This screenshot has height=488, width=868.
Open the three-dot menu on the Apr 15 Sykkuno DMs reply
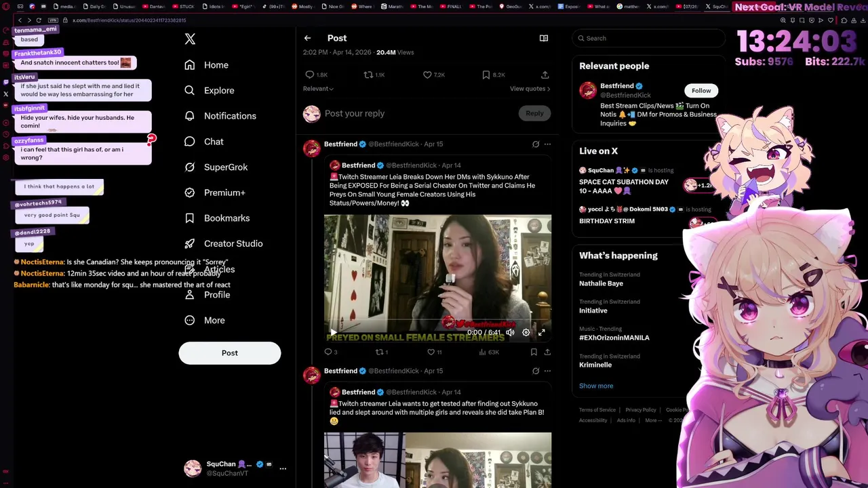(x=547, y=144)
